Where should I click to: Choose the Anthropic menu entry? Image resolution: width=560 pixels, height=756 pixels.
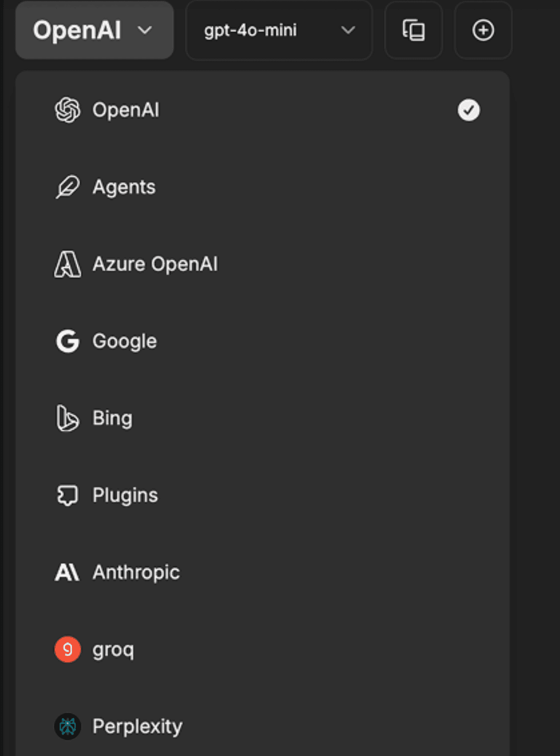[137, 572]
